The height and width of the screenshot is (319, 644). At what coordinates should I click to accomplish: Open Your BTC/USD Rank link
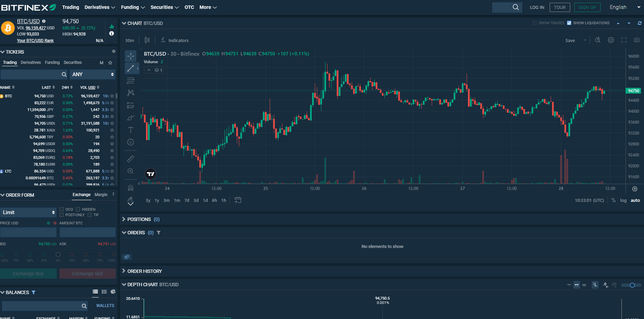coord(35,41)
